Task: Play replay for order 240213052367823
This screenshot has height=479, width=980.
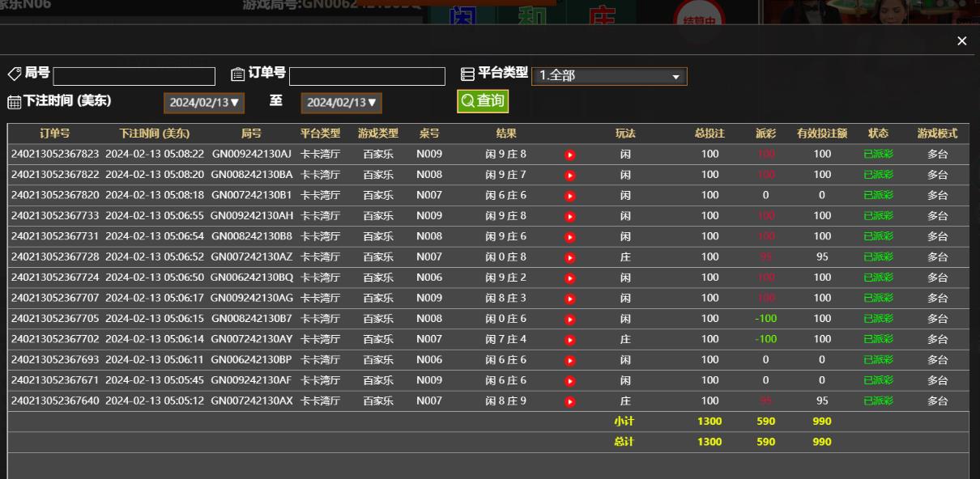Action: pyautogui.click(x=570, y=155)
